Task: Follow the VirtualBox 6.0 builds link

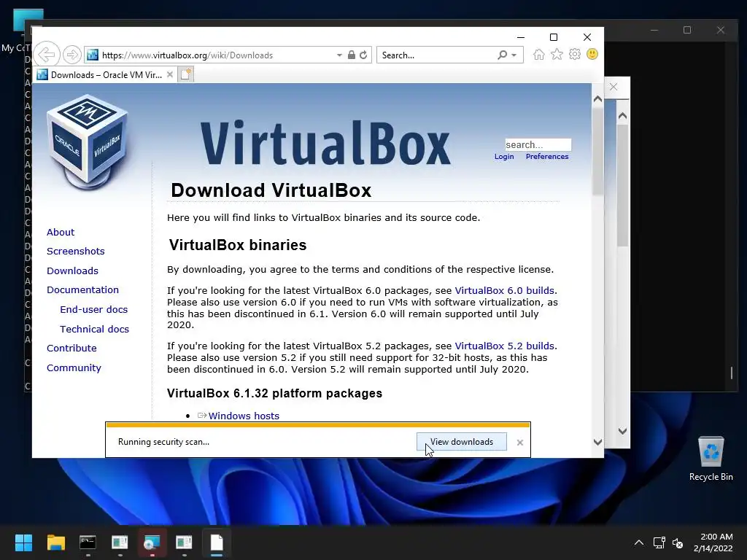Action: coord(504,290)
